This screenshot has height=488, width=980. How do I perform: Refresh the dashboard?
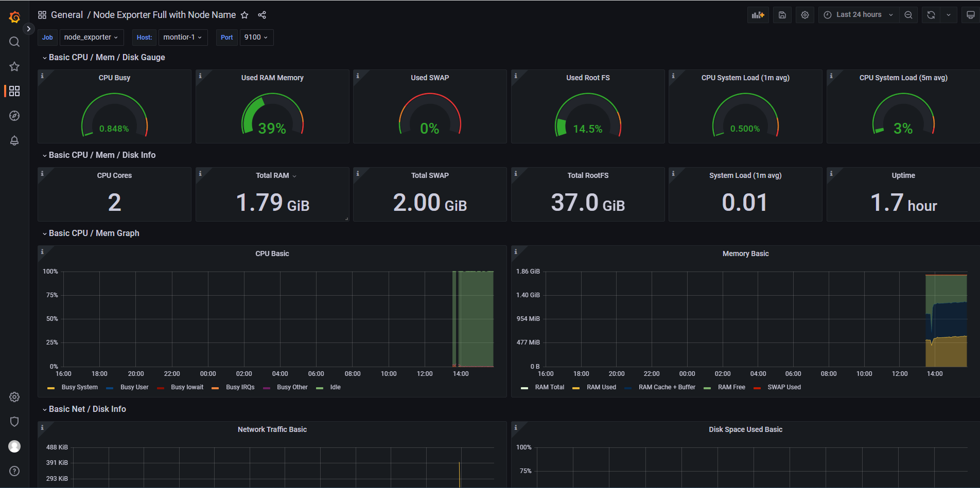931,15
